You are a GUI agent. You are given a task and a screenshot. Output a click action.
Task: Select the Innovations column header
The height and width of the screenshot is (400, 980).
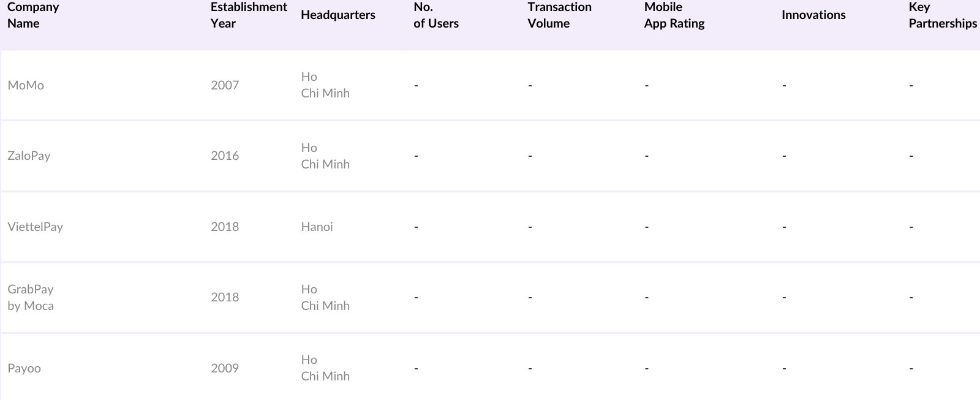tap(813, 15)
